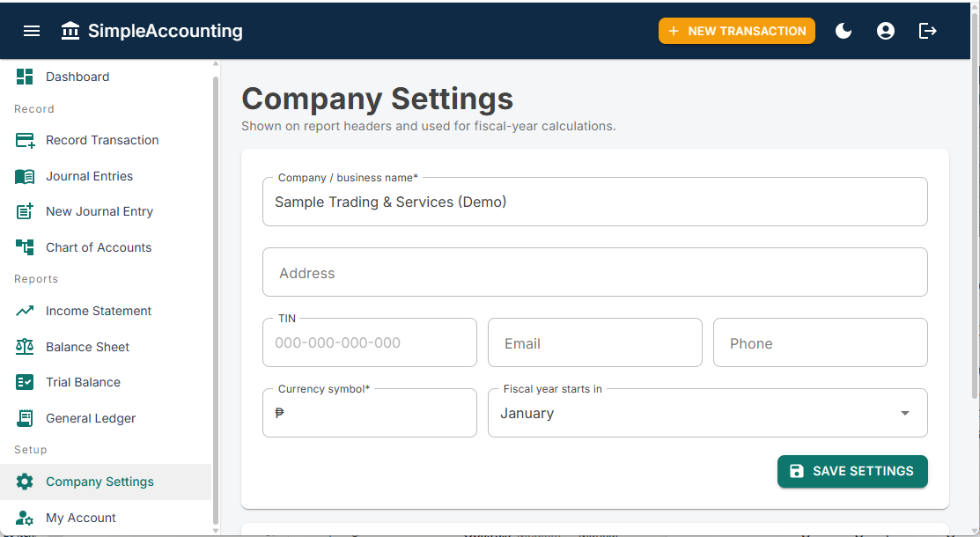Select Company Settings in sidebar
Screen dimensions: 980x537
tap(105, 482)
